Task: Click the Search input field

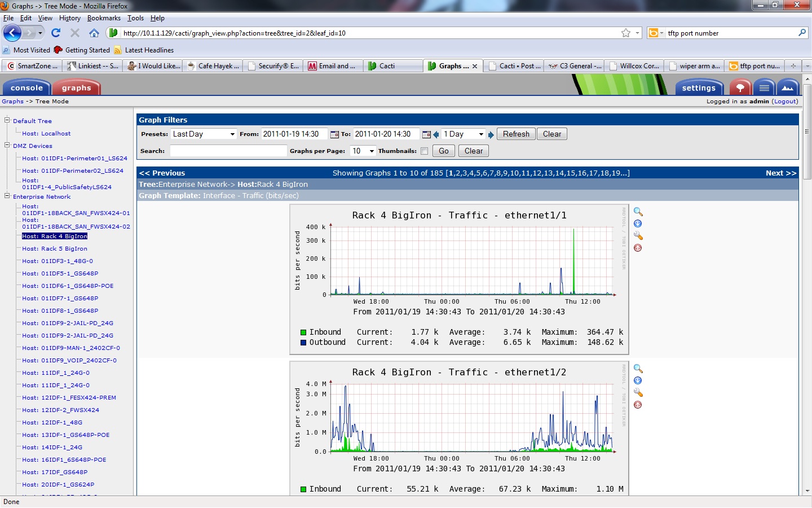Action: click(x=228, y=151)
